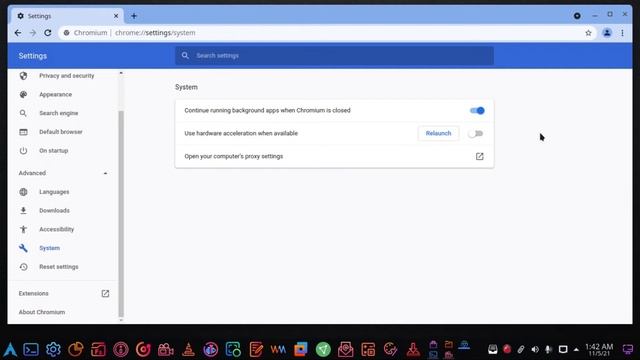Select Languages in sidebar
Screen dimensions: 640x360
[x=54, y=192]
